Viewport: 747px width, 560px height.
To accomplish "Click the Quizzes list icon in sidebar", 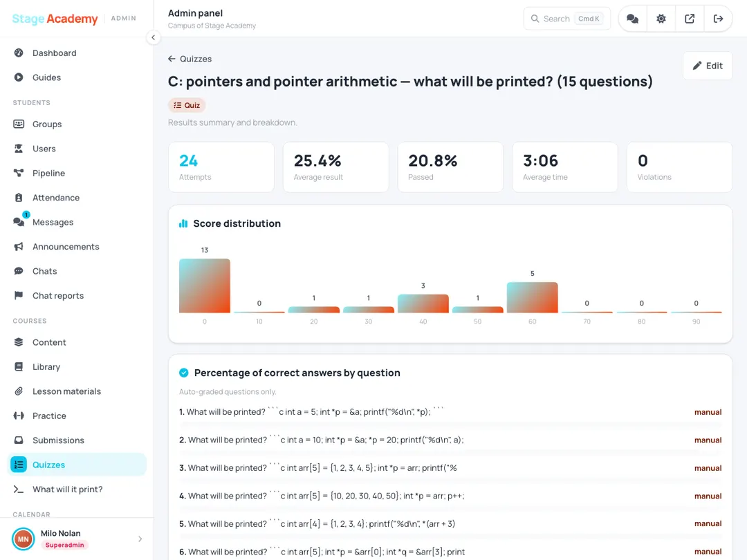I will (x=19, y=465).
